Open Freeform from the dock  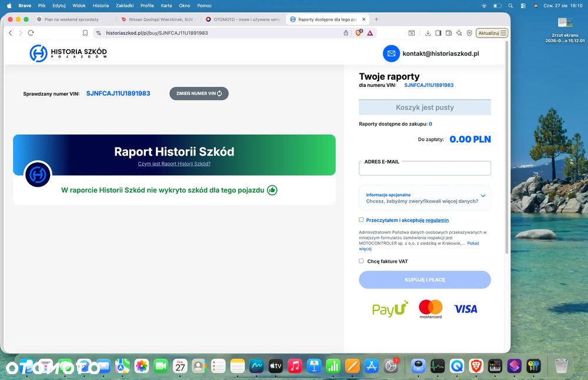tap(256, 366)
